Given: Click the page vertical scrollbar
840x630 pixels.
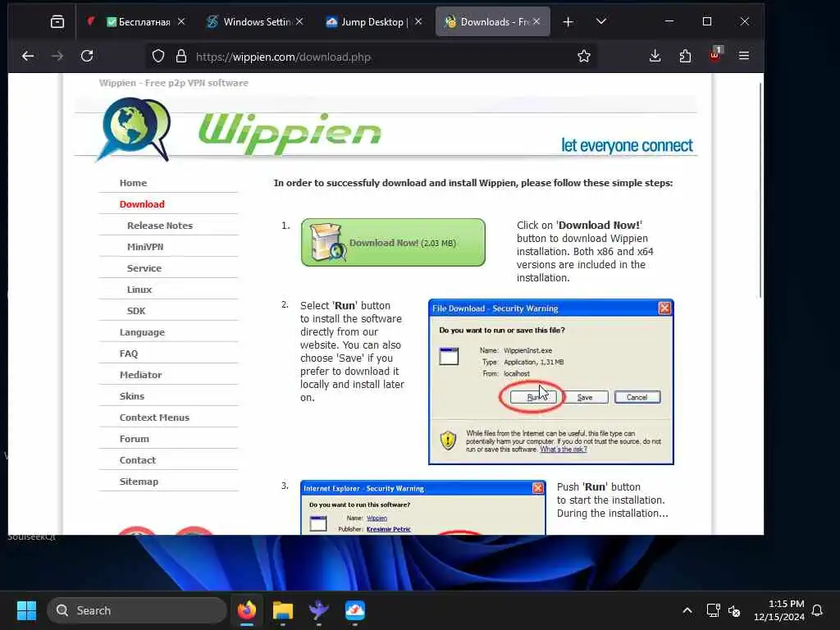Looking at the screenshot, I should 760,190.
